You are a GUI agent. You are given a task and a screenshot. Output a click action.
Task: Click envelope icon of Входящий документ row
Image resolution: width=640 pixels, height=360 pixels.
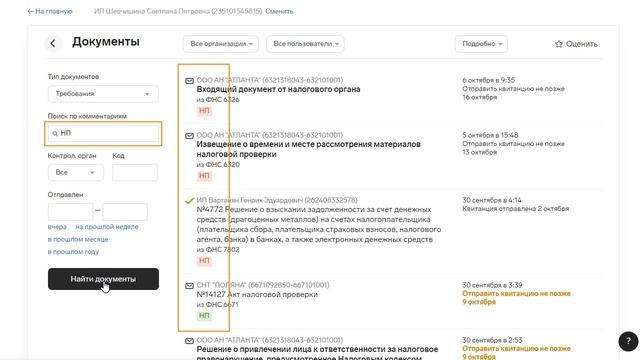click(189, 81)
